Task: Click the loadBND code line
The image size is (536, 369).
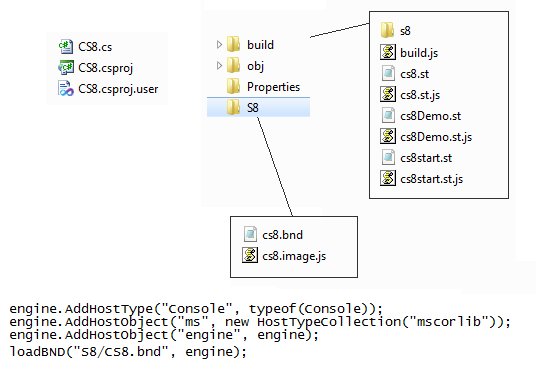Action: (x=128, y=352)
